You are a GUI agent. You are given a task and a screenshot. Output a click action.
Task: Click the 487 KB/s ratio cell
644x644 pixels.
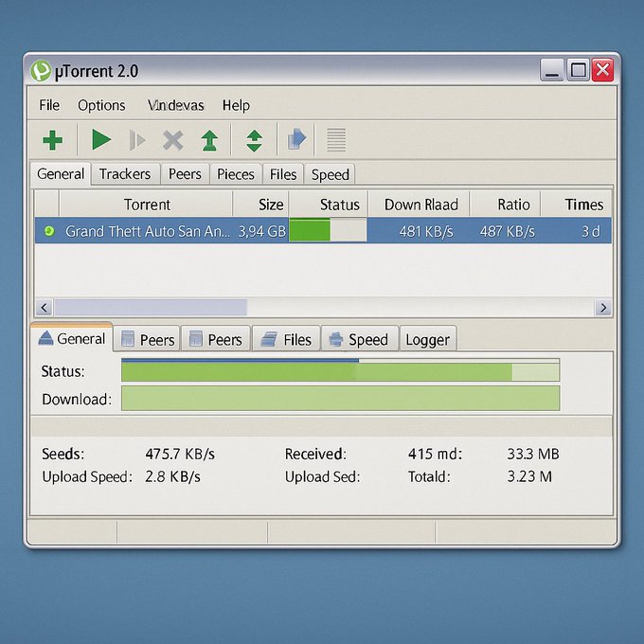coord(508,232)
